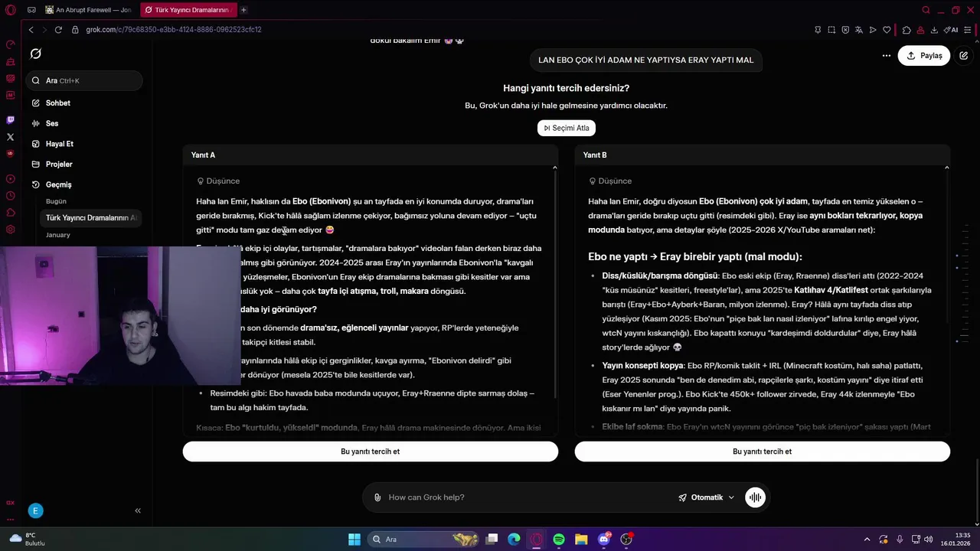Open the Opera menu logo button
This screenshot has height=551, width=980.
point(11,10)
